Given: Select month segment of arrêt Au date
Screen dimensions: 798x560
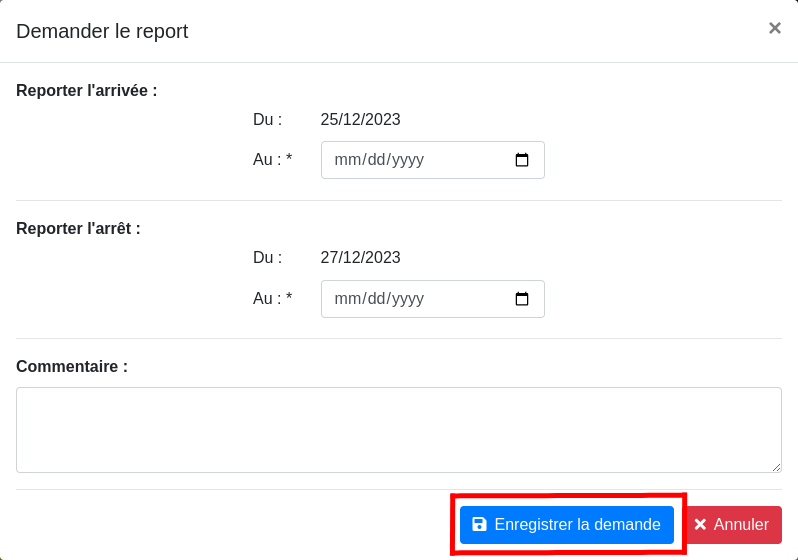Looking at the screenshot, I should (346, 299).
